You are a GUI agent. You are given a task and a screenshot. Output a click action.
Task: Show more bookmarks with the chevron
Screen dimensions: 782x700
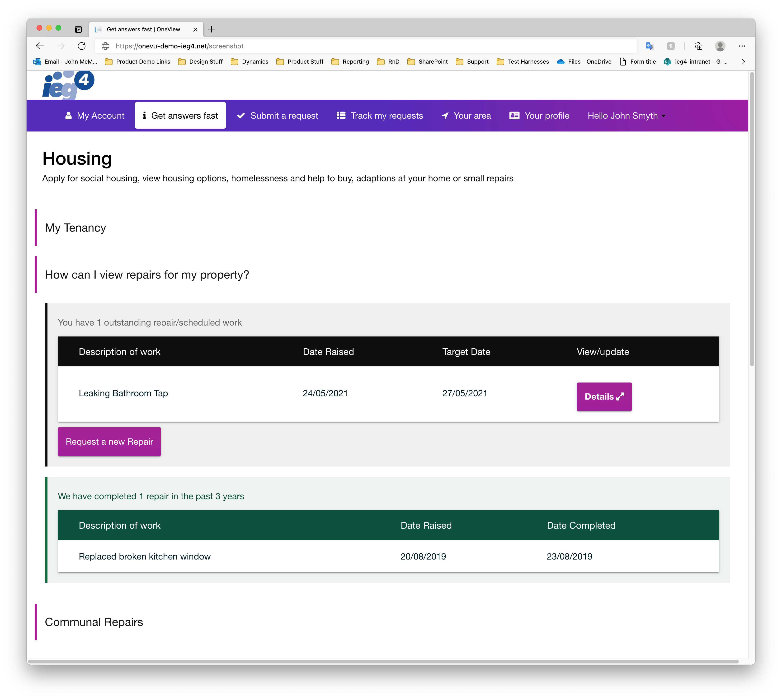coord(743,61)
